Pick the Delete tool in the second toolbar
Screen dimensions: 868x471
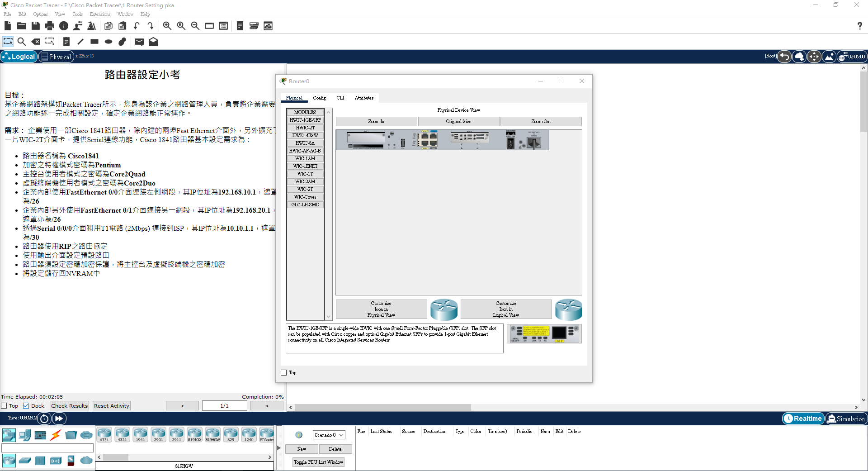point(36,42)
